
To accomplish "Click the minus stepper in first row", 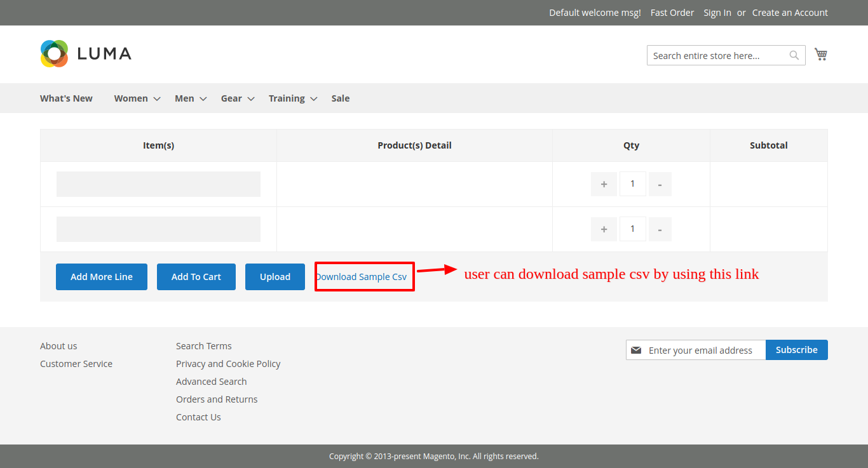I will tap(660, 184).
